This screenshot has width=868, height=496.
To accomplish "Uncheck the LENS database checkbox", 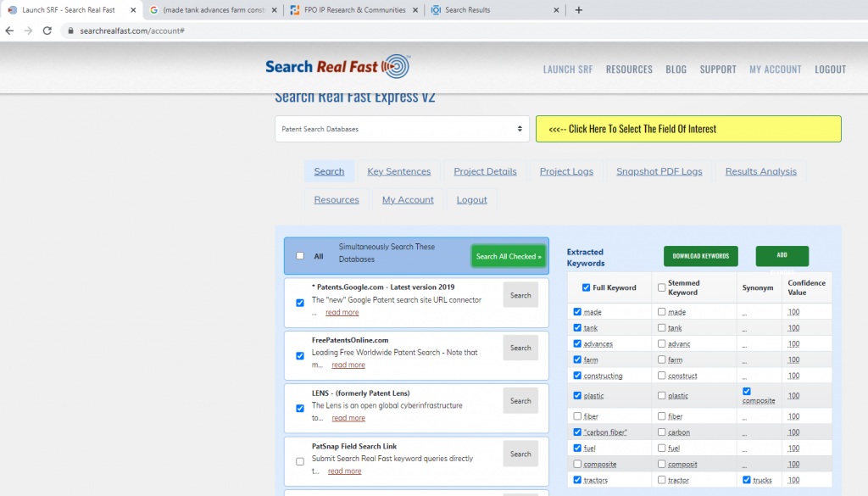I will [300, 409].
